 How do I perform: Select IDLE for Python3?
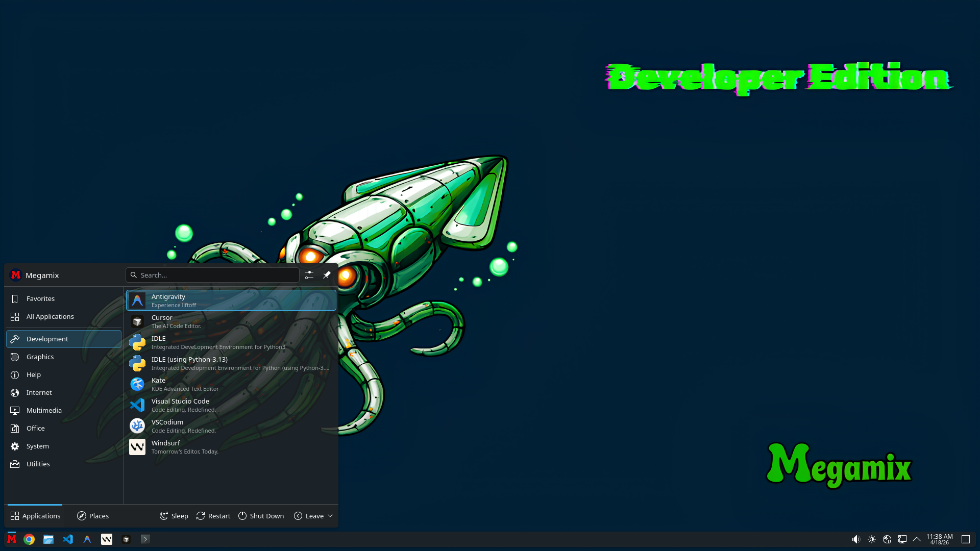pyautogui.click(x=231, y=342)
